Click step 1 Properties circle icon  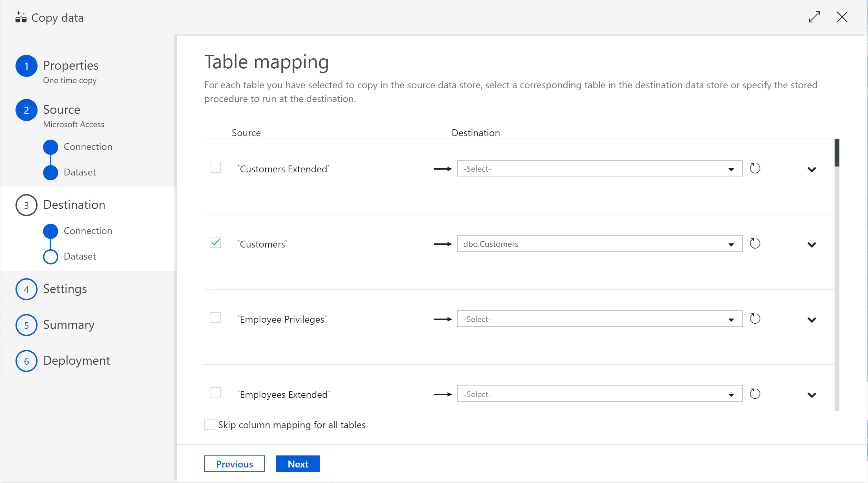(x=26, y=66)
